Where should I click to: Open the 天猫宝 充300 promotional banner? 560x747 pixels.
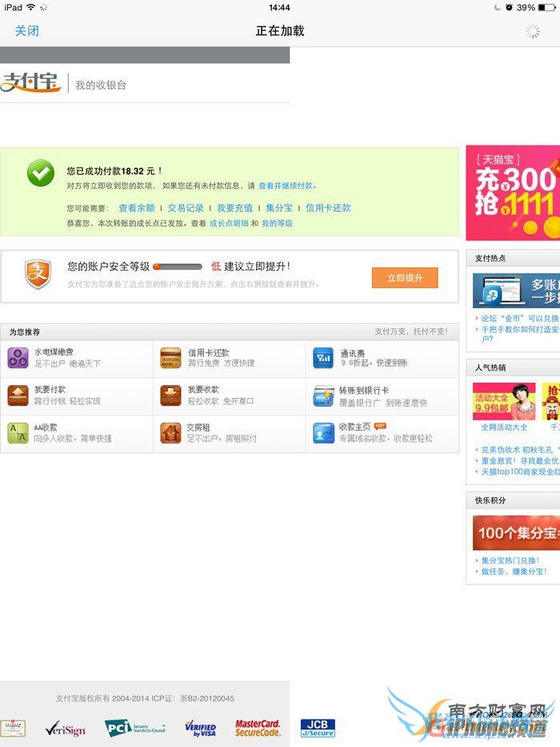(513, 193)
